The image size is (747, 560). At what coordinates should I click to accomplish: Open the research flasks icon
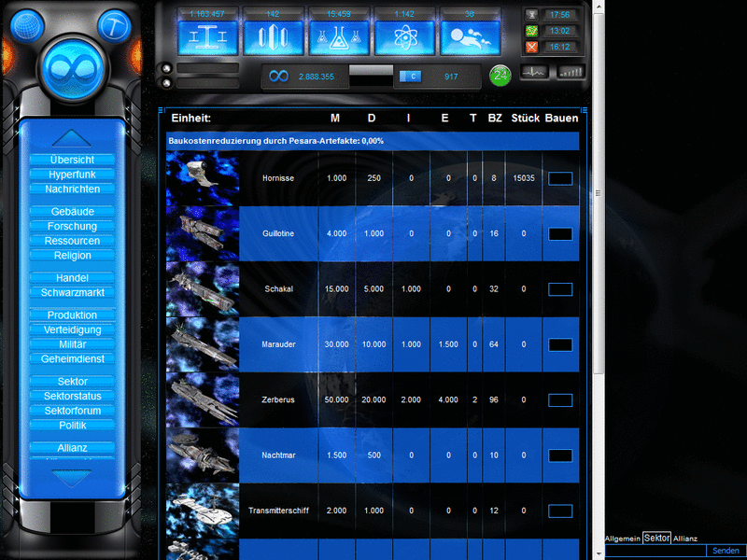[x=339, y=37]
